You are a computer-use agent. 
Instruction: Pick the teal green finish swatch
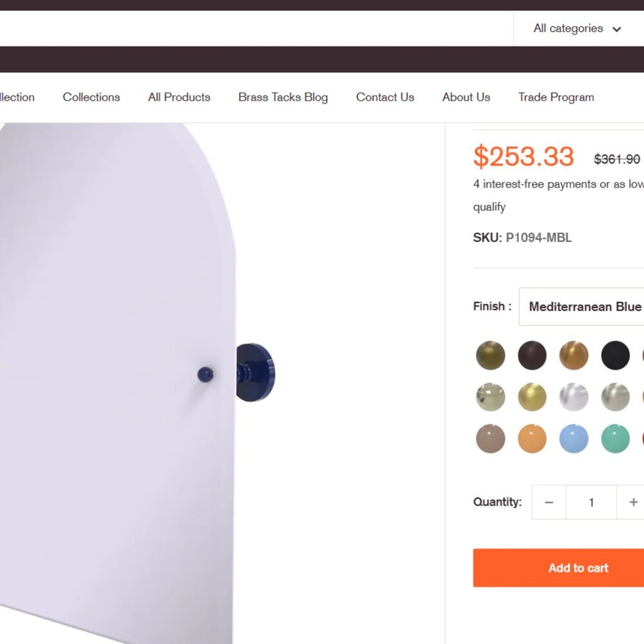615,439
